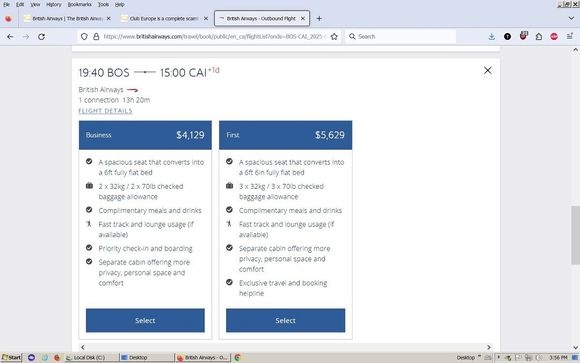This screenshot has height=363, width=580.
Task: Open the FLIGHT DETAILS link
Action: [105, 111]
